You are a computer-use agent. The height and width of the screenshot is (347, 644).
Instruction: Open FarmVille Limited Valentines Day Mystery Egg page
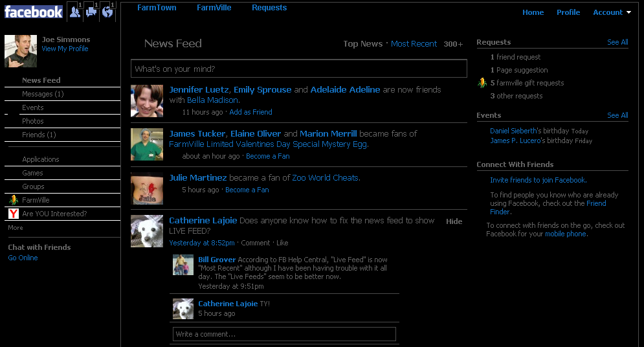point(268,144)
